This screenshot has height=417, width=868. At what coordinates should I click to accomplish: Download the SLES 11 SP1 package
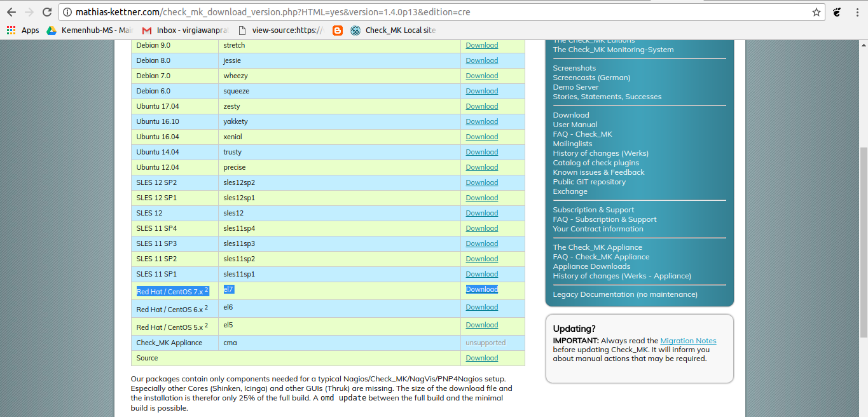click(x=481, y=274)
